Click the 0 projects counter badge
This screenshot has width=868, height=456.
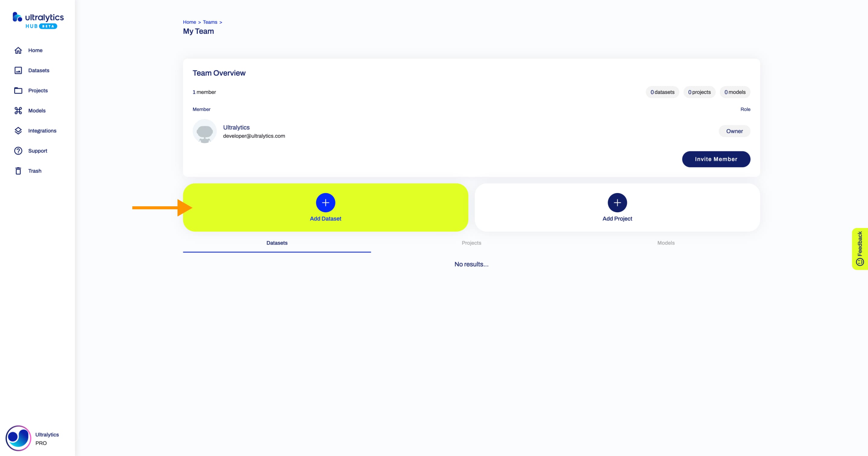pos(699,92)
